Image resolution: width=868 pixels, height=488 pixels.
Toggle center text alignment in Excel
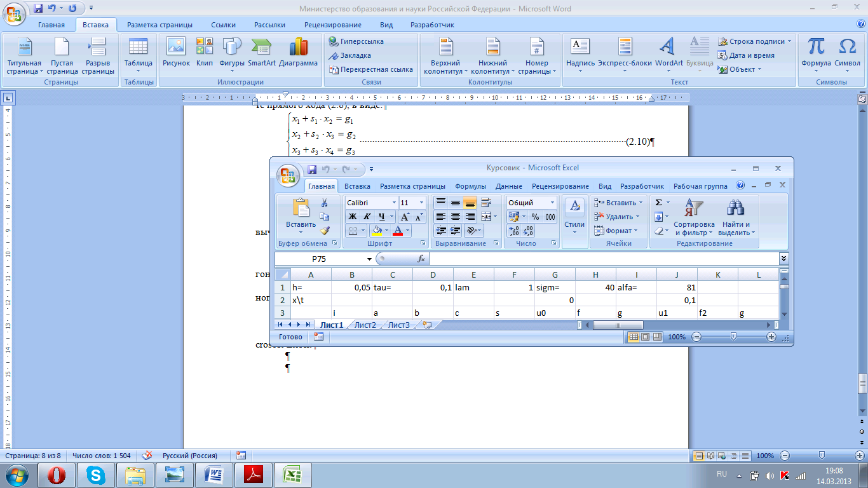pos(456,217)
